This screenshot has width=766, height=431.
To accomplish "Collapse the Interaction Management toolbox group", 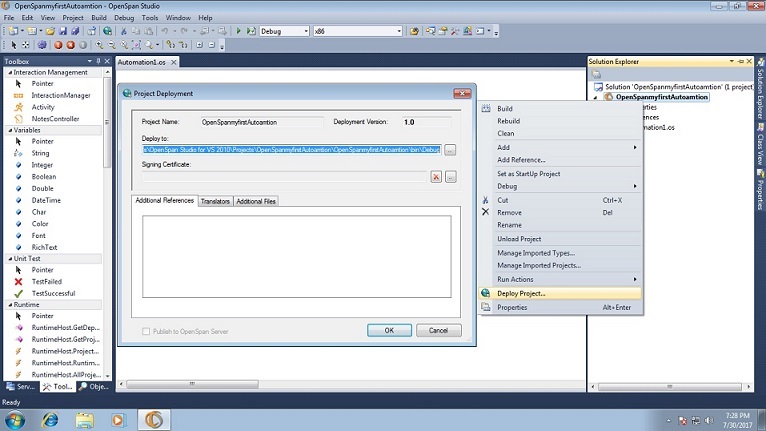I will 10,72.
